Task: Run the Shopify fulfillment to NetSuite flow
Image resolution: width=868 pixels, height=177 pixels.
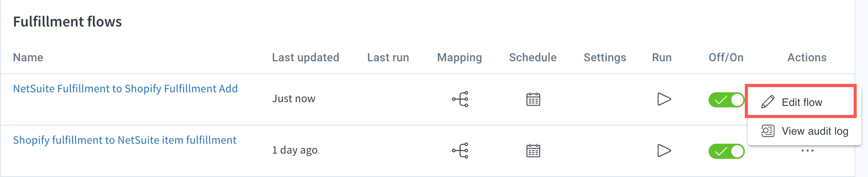Action: [x=664, y=151]
